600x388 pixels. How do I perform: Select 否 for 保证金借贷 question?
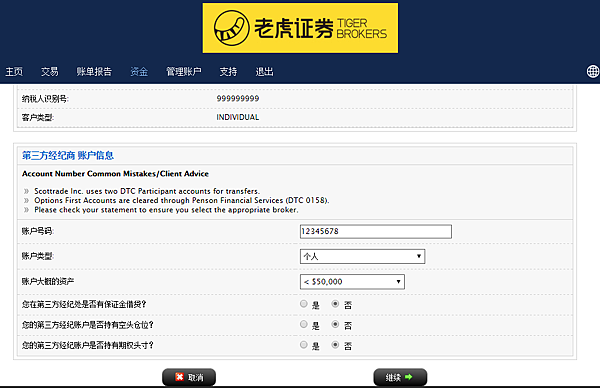(335, 304)
